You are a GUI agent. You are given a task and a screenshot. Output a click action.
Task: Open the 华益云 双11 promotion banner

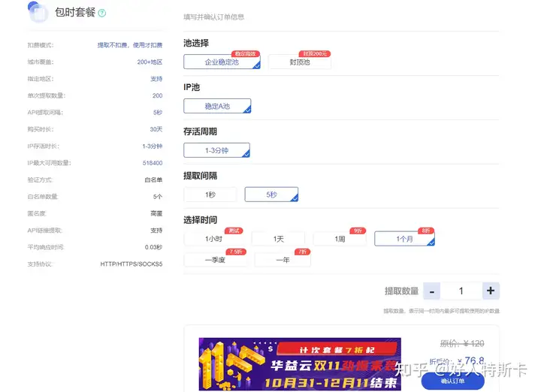(x=300, y=364)
